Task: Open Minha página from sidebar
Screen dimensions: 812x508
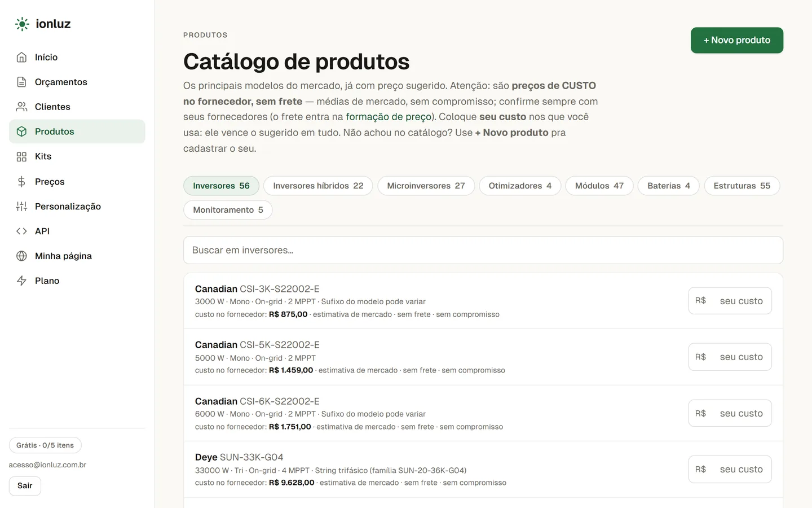Action: 77,256
